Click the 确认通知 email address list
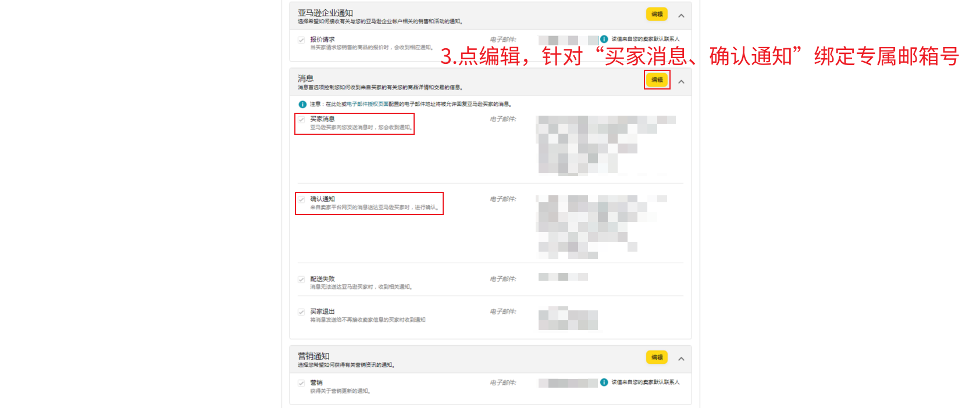This screenshot has width=980, height=408. pyautogui.click(x=601, y=227)
